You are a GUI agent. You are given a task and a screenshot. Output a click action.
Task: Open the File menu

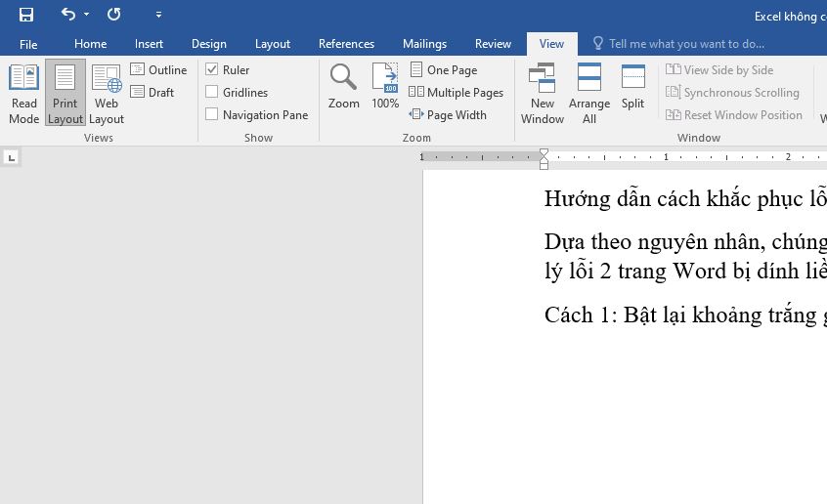tap(28, 44)
